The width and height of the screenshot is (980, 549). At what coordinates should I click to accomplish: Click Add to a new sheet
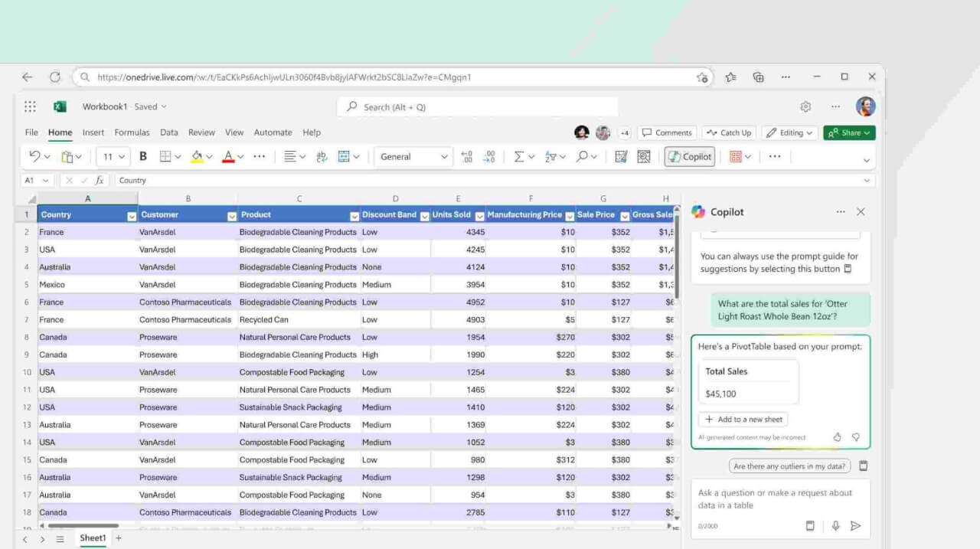click(x=743, y=420)
